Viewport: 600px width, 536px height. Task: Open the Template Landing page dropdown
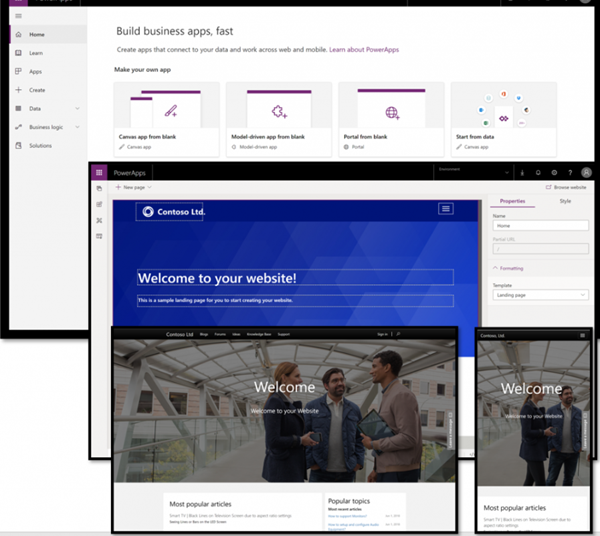click(540, 295)
